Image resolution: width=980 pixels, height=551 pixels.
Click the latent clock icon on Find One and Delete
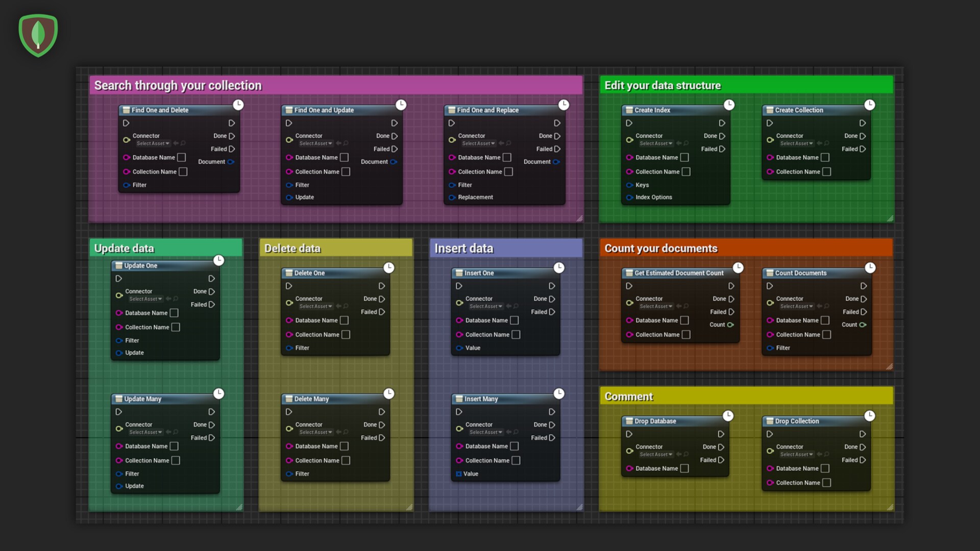point(238,104)
